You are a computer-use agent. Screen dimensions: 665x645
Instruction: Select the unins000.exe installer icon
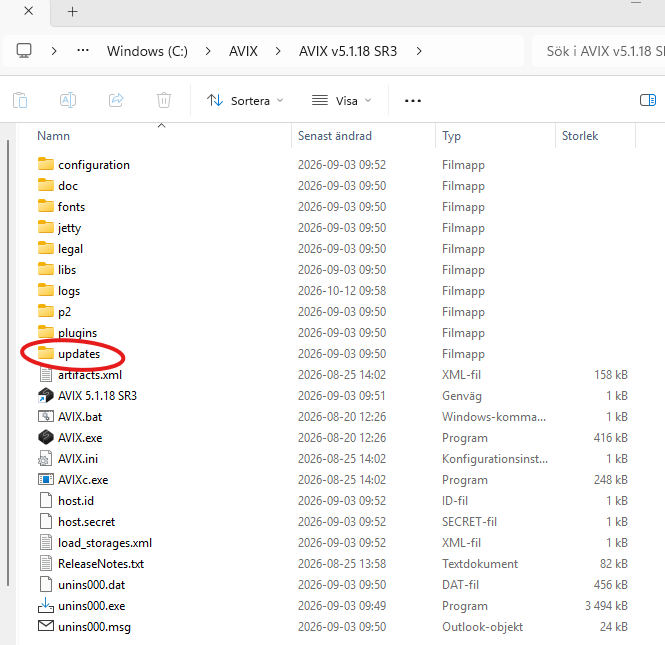click(x=46, y=606)
